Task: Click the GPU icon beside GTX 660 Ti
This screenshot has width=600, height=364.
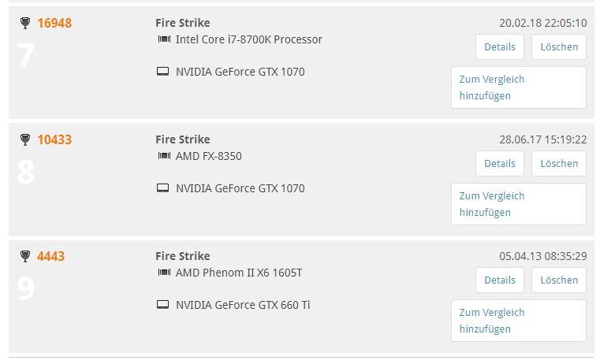Action: (x=163, y=305)
